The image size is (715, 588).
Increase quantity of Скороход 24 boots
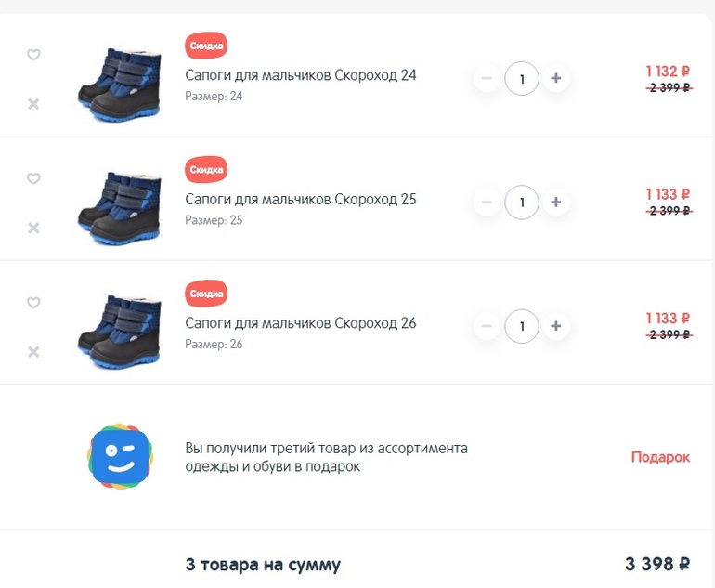pyautogui.click(x=555, y=78)
